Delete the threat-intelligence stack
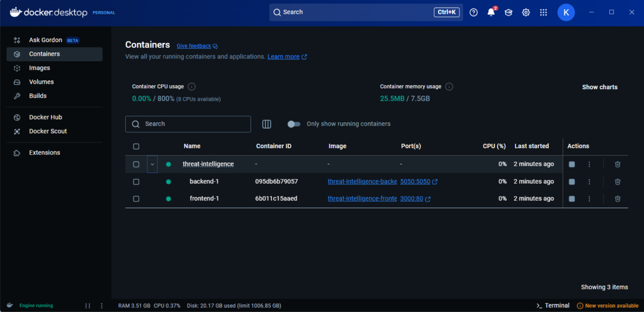The image size is (644, 312). [618, 164]
